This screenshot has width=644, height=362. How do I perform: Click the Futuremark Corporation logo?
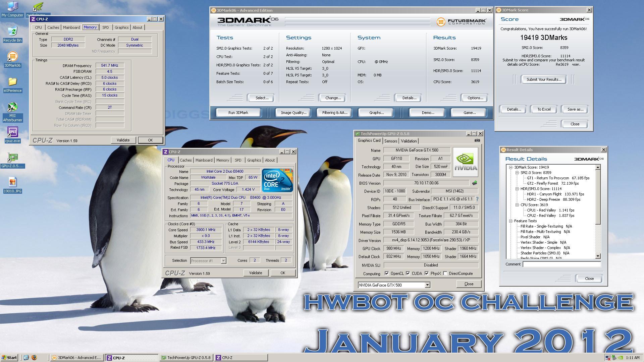point(461,22)
